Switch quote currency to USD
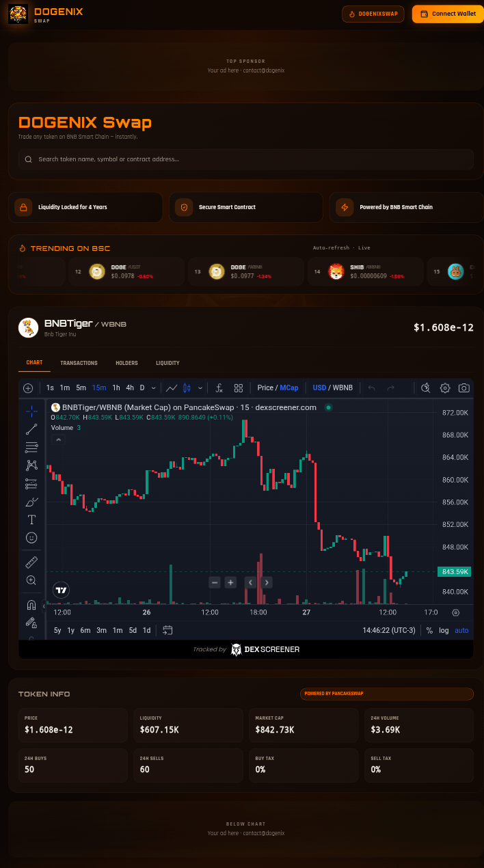The width and height of the screenshot is (484, 868). pyautogui.click(x=319, y=388)
